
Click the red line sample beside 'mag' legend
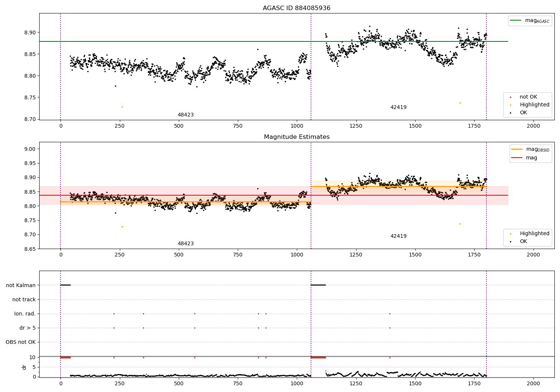pos(517,158)
